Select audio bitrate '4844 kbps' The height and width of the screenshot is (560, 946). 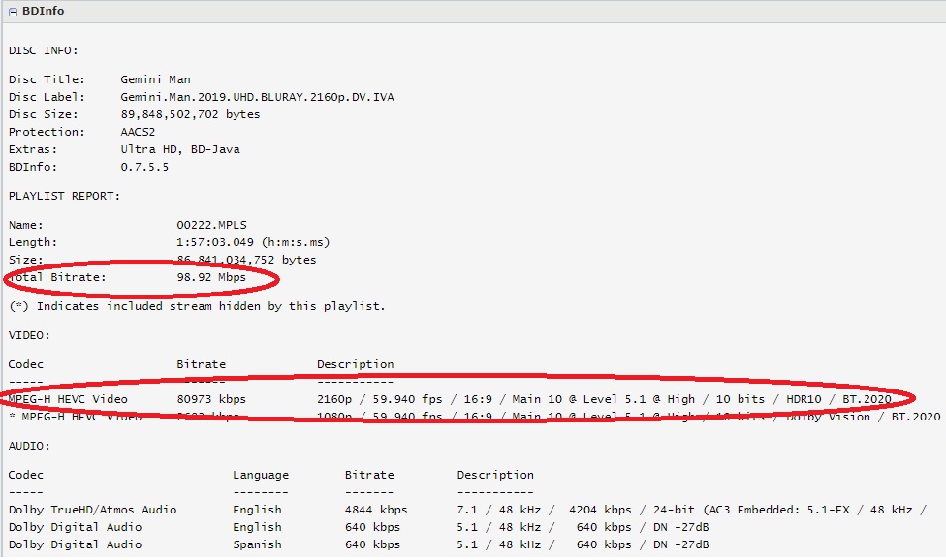[376, 510]
